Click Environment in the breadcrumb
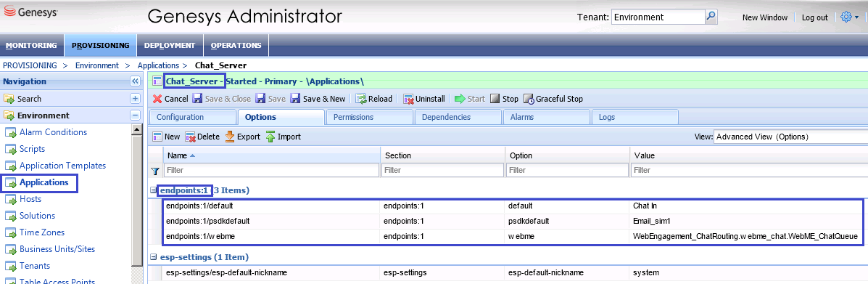 97,65
